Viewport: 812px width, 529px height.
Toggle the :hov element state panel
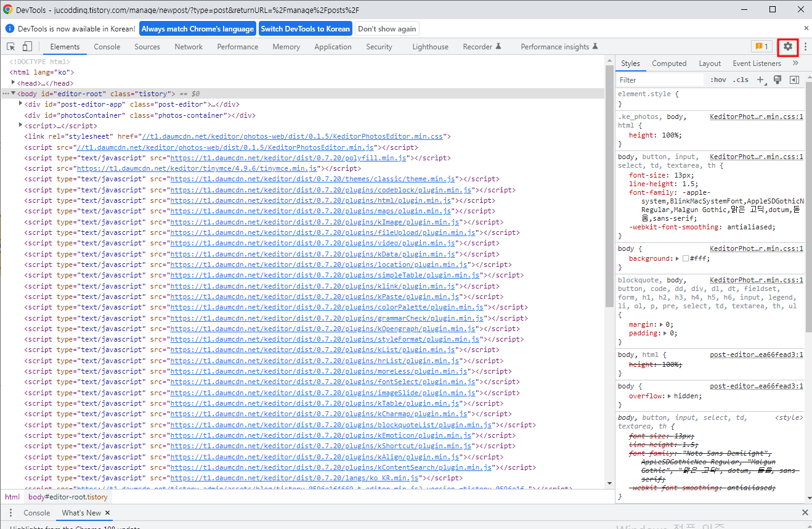click(718, 80)
